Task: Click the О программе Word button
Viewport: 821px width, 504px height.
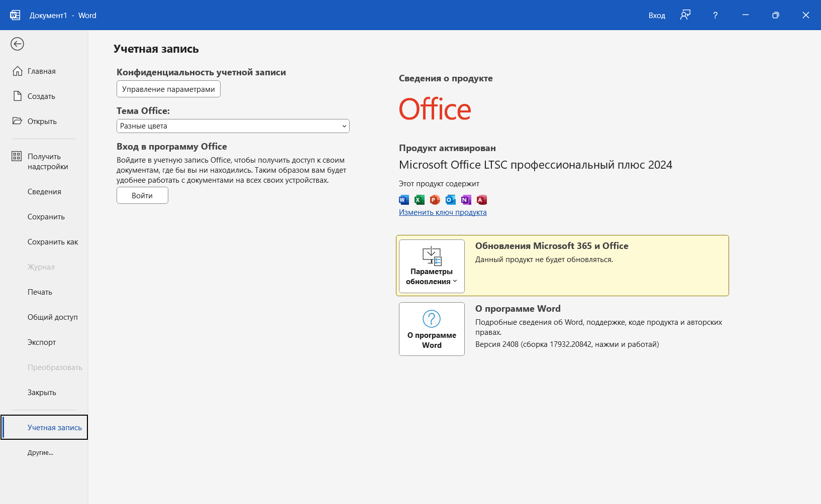Action: point(432,329)
